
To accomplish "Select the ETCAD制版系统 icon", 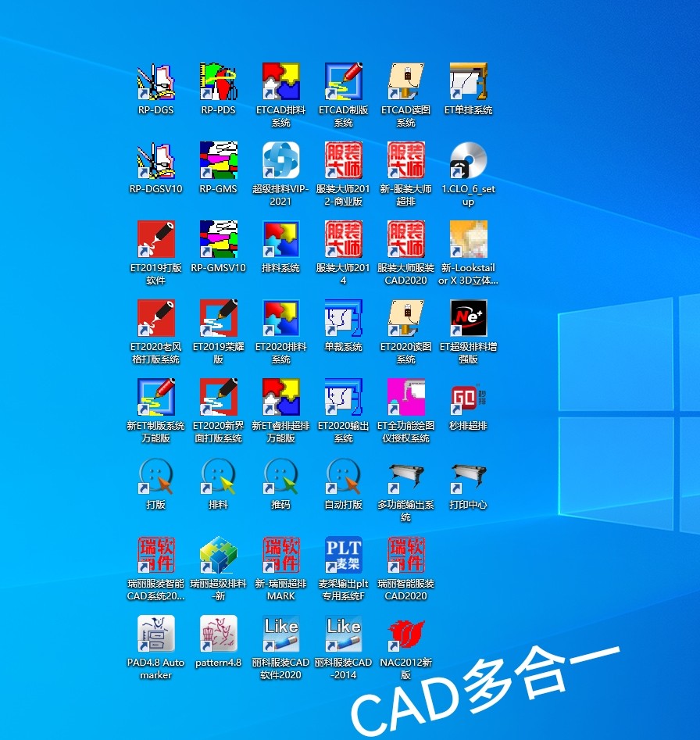I will [344, 81].
